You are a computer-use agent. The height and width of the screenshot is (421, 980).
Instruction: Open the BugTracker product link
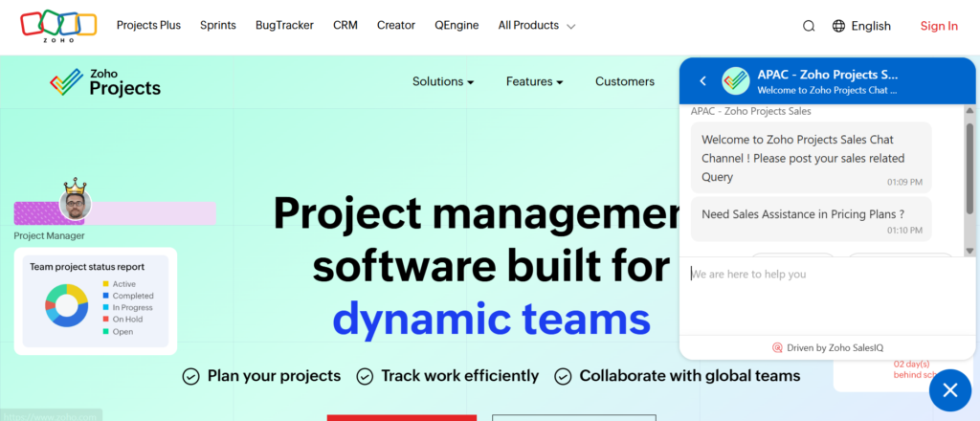coord(284,26)
